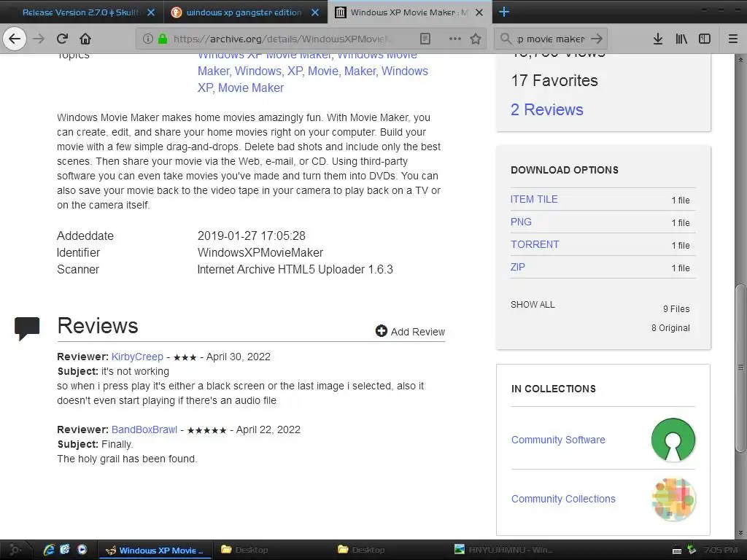Submit search with the arrow button
This screenshot has width=747, height=560.
coord(597,39)
